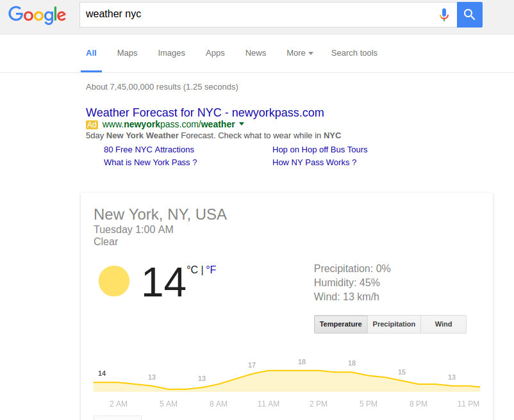This screenshot has height=420, width=514.
Task: Switch to the News search tab
Action: click(255, 53)
